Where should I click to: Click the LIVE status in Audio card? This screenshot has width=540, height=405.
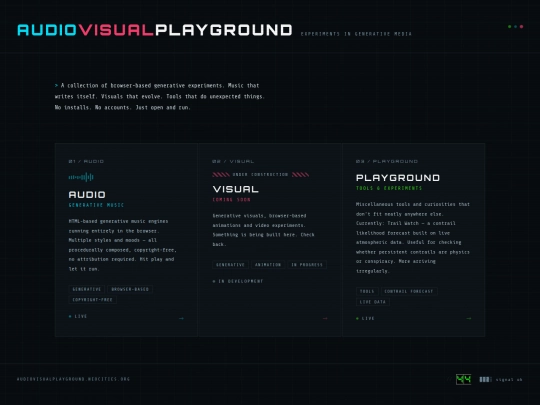click(x=78, y=316)
